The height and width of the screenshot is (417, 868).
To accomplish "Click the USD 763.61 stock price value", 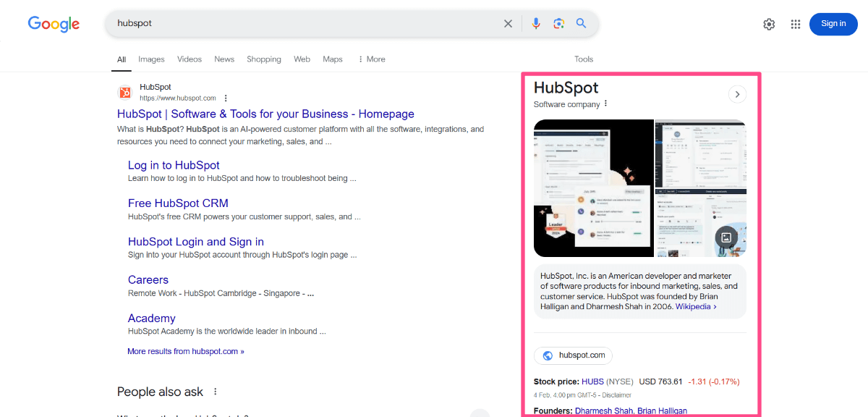I will (x=660, y=382).
